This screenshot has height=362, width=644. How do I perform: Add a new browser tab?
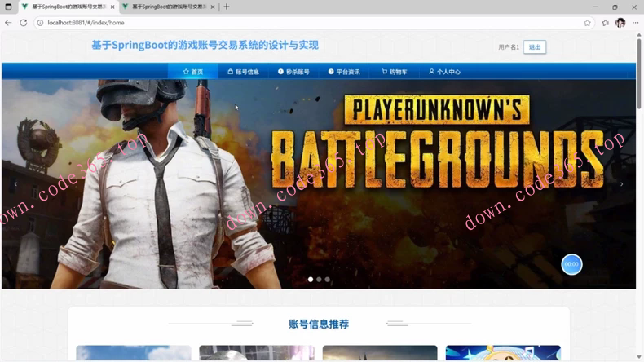coord(227,7)
